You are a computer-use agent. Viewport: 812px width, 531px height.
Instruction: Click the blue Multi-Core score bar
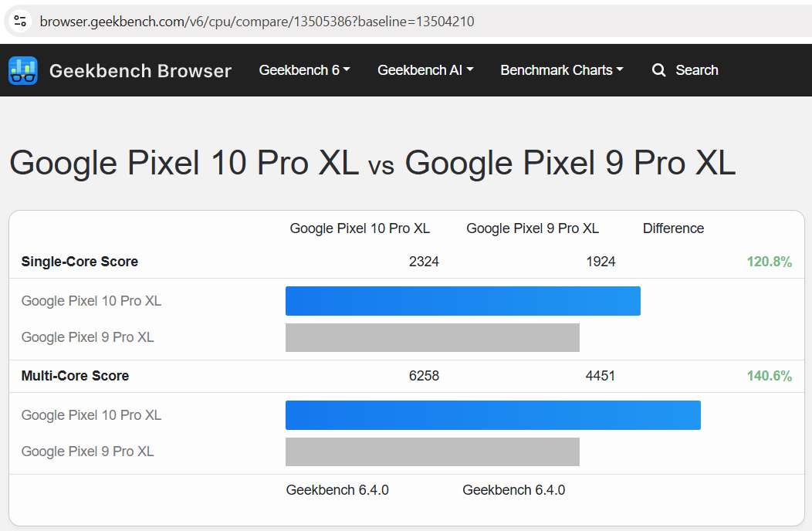point(492,415)
